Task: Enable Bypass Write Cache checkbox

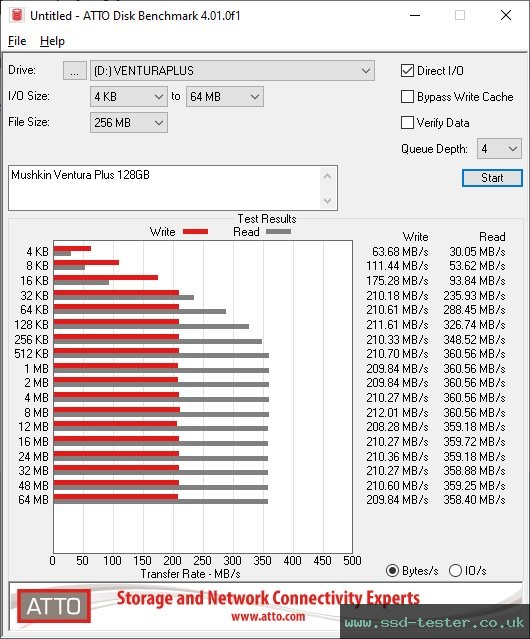Action: click(x=407, y=97)
